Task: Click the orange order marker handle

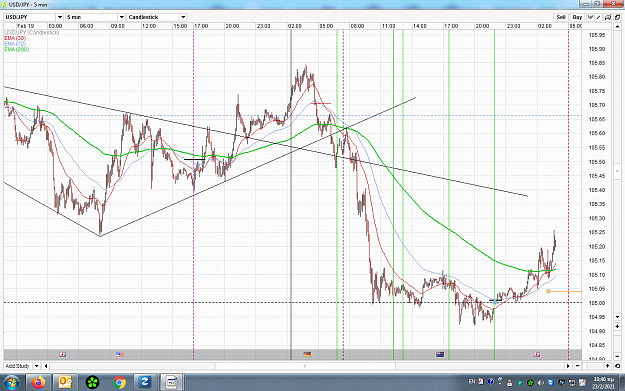Action: point(548,291)
